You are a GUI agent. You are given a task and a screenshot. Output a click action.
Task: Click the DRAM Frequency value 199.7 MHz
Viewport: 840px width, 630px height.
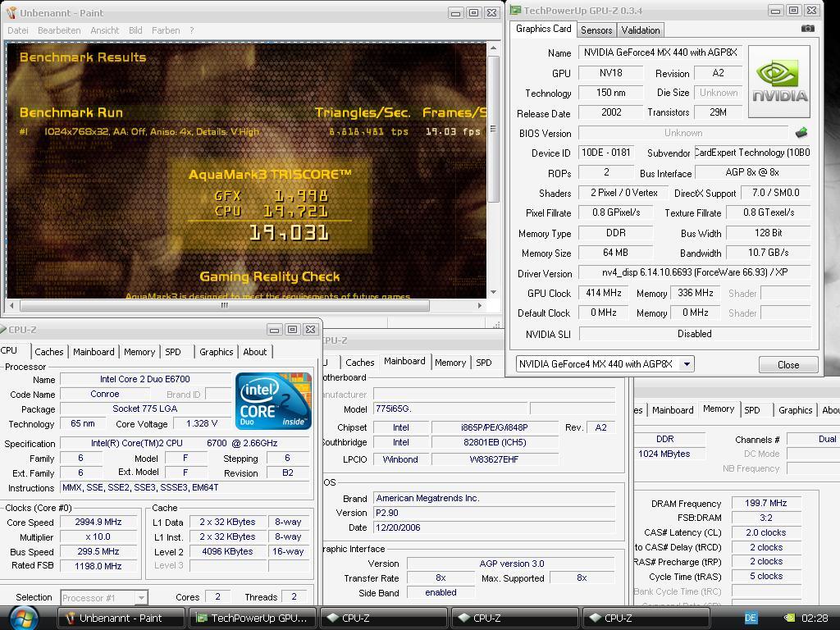tap(766, 503)
